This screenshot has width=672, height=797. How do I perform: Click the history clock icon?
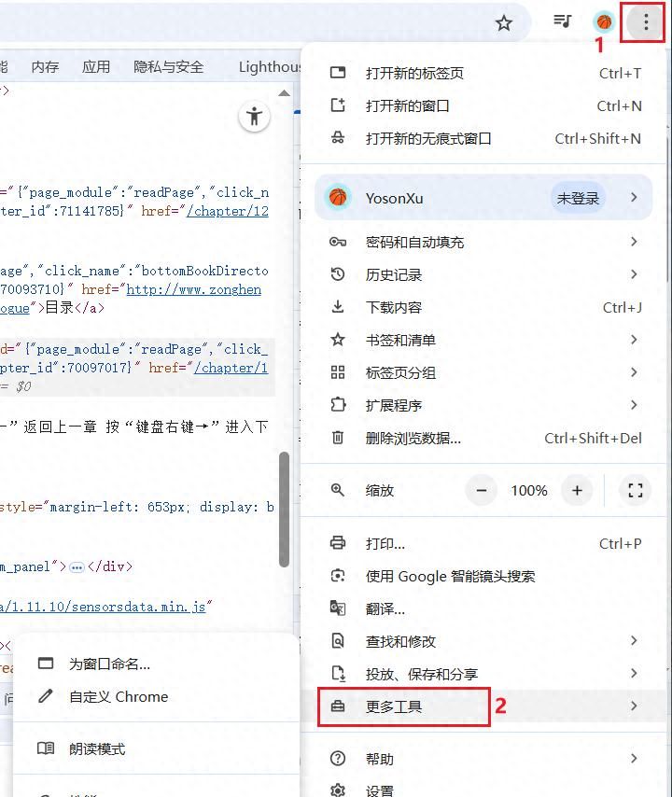point(338,274)
